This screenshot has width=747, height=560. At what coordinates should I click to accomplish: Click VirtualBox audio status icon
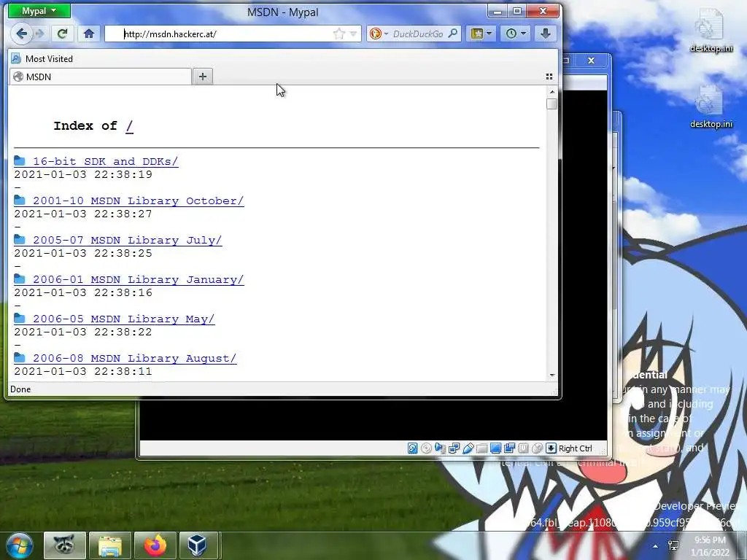point(440,448)
